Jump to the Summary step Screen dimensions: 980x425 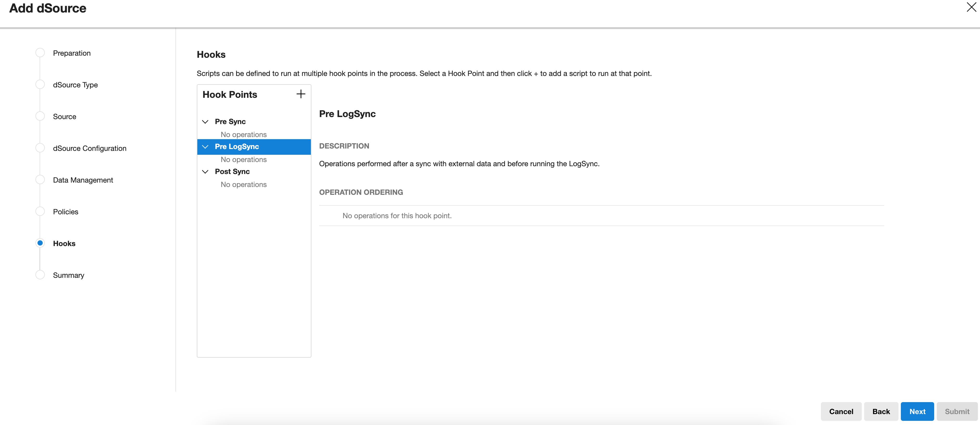68,275
